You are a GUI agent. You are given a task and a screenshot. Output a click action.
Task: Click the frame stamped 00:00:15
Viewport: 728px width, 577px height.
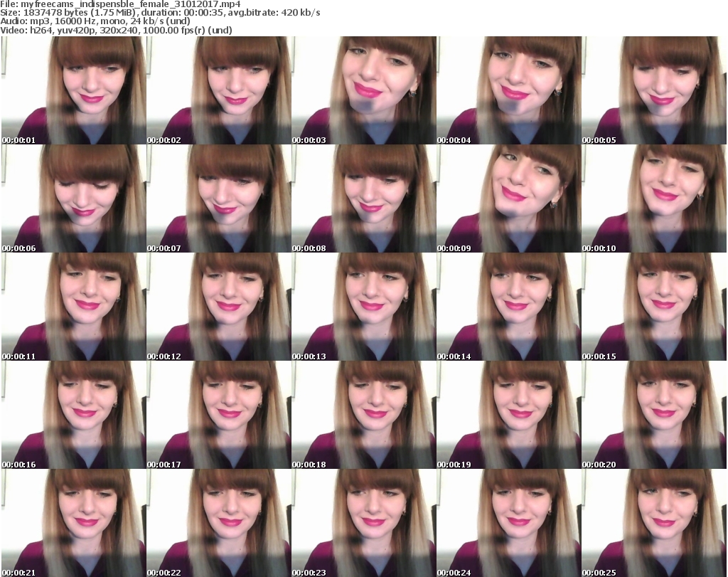click(x=653, y=307)
